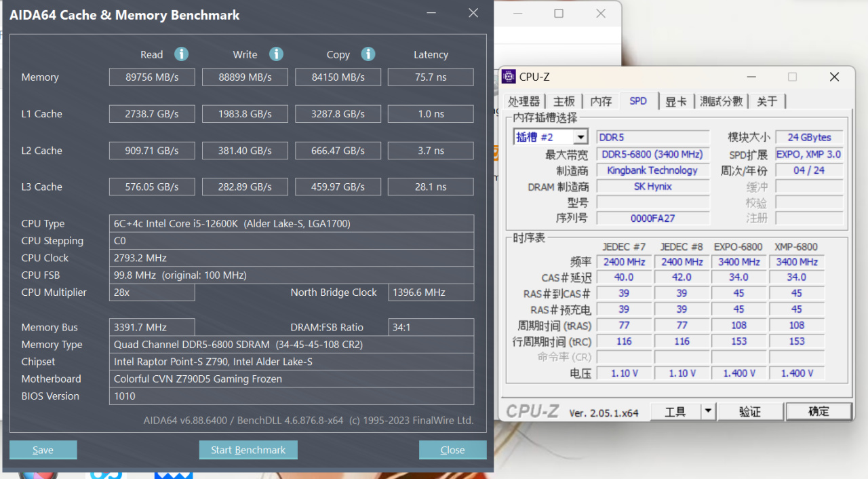Click the XMP-6800 voltage 1.400 V cell
Screen dimensions: 868x479
797,373
